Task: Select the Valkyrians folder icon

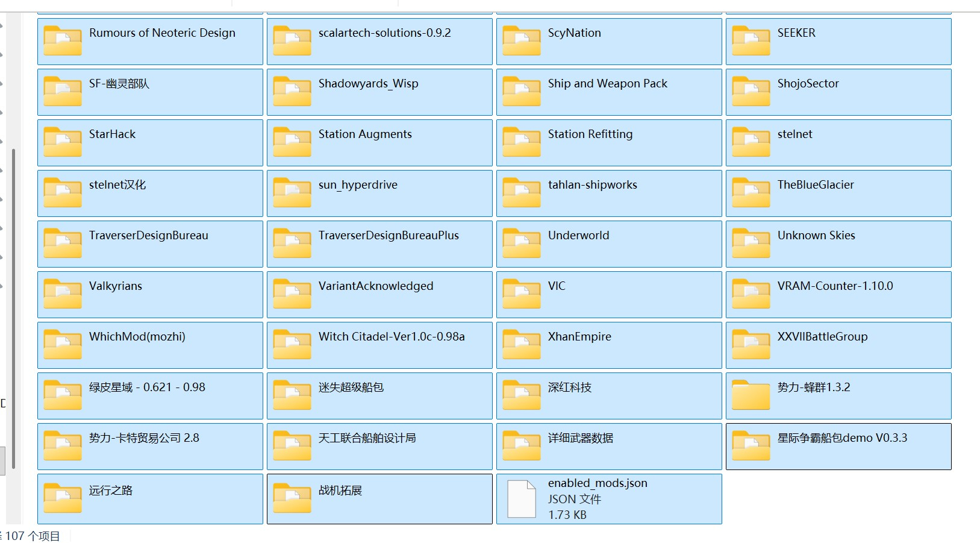Action: click(63, 294)
